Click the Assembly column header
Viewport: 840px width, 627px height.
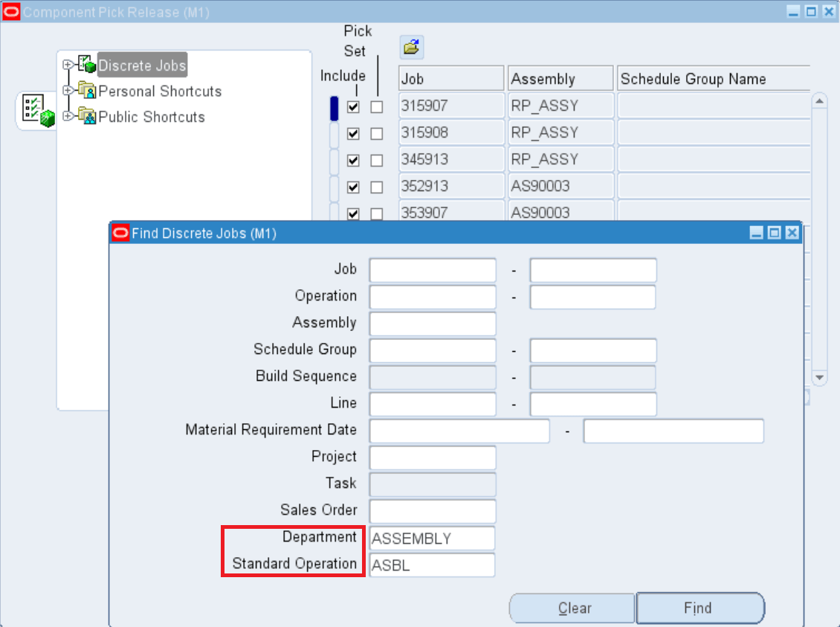pos(560,79)
